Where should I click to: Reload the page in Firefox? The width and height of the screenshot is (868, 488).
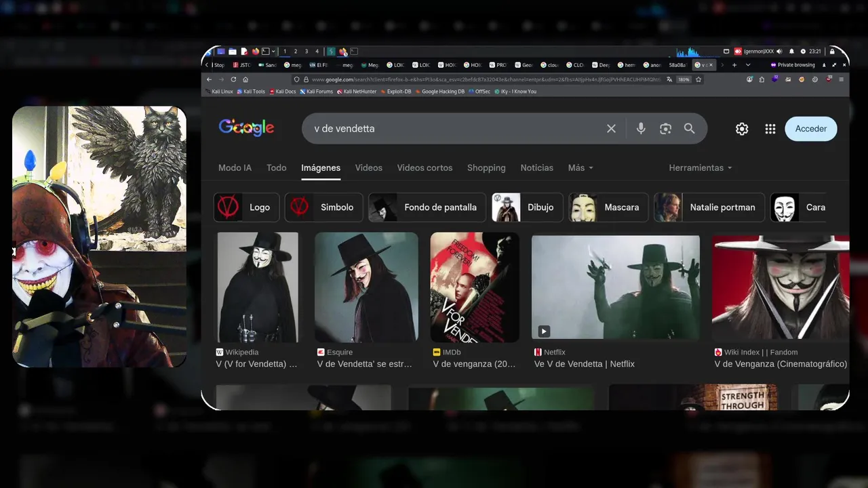233,79
